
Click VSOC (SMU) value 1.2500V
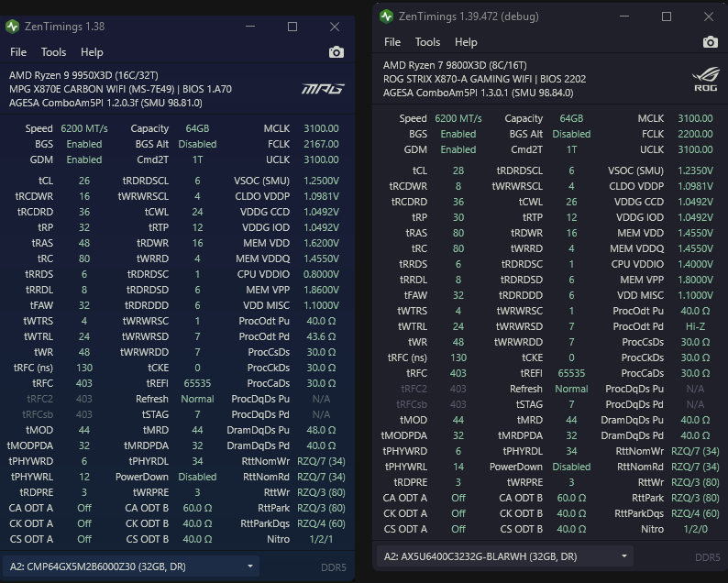321,181
